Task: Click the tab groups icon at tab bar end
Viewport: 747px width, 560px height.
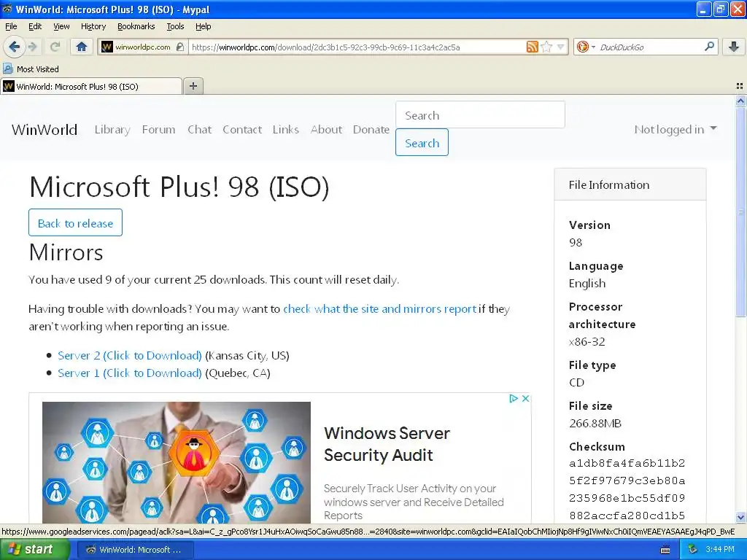Action: [740, 86]
